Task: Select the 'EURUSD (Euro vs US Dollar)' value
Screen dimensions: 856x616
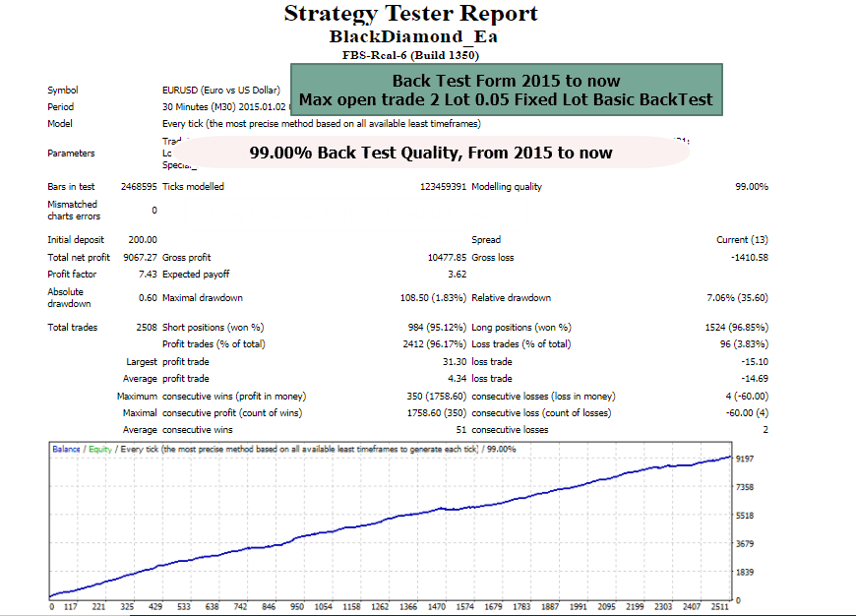Action: [221, 91]
